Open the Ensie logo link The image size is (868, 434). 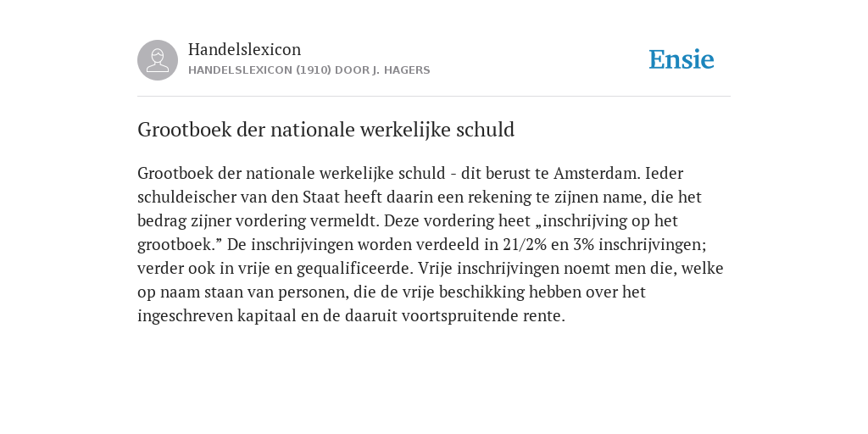tap(682, 59)
